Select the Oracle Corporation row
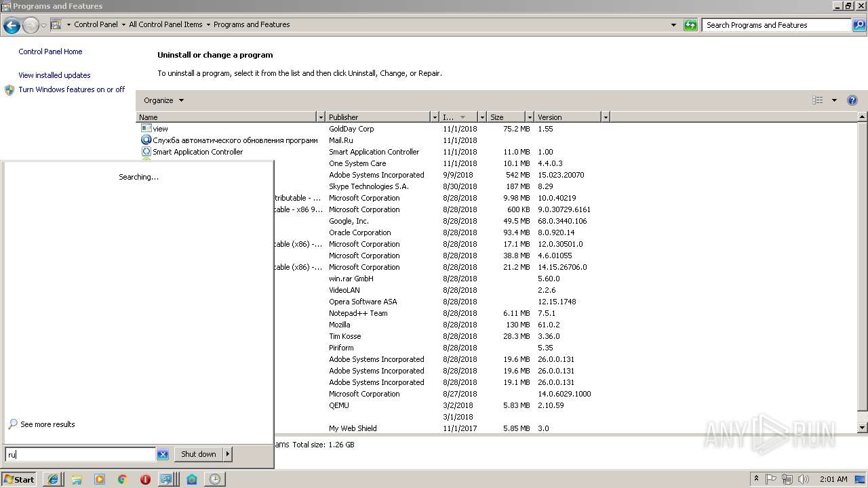Screen dimensions: 868x488 pos(360,232)
